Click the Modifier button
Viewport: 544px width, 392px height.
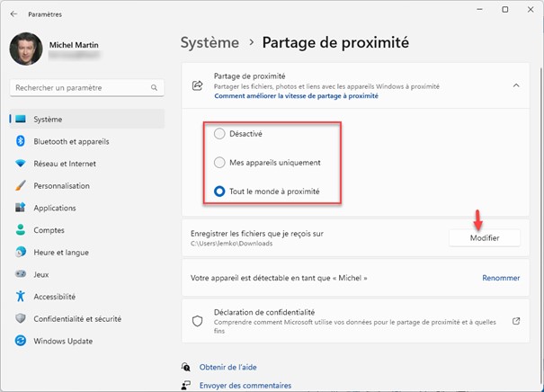click(485, 237)
